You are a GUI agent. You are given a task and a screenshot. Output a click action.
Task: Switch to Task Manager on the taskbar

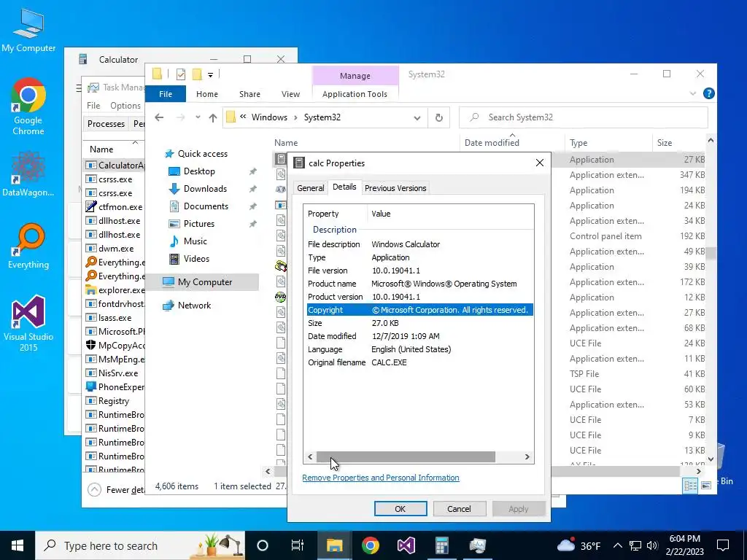(x=477, y=545)
